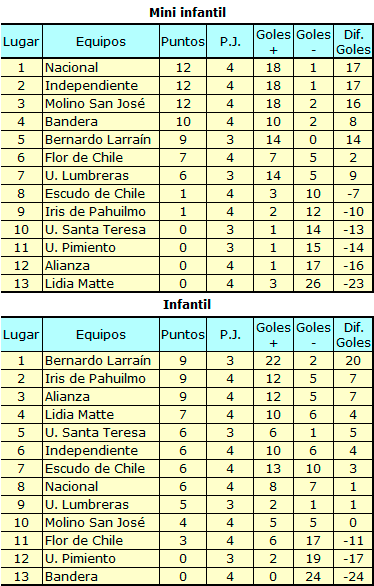
Task: Click Lidia Matte in Mini infantil table
Action: tap(79, 284)
